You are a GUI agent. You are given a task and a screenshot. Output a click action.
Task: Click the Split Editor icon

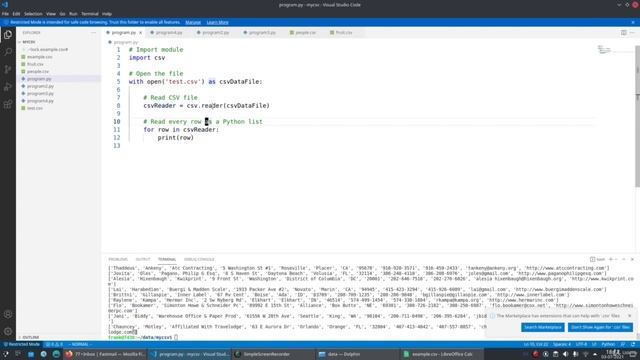[x=624, y=33]
